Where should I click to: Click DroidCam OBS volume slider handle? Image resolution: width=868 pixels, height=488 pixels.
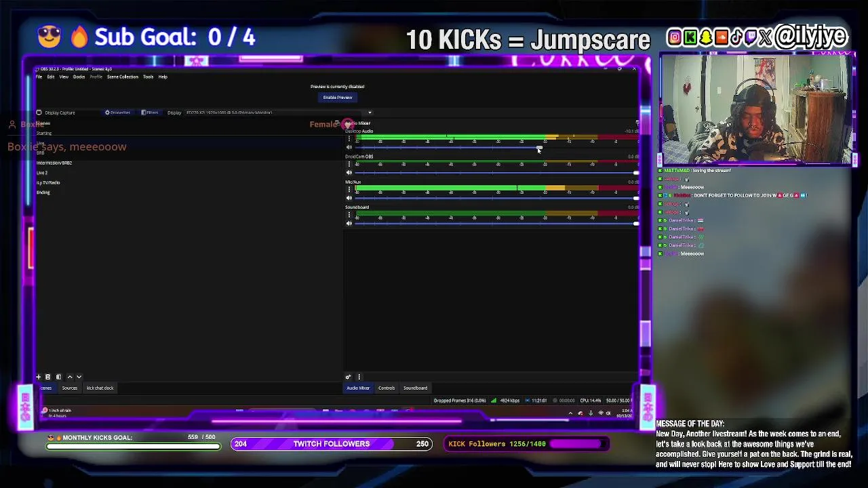point(635,173)
